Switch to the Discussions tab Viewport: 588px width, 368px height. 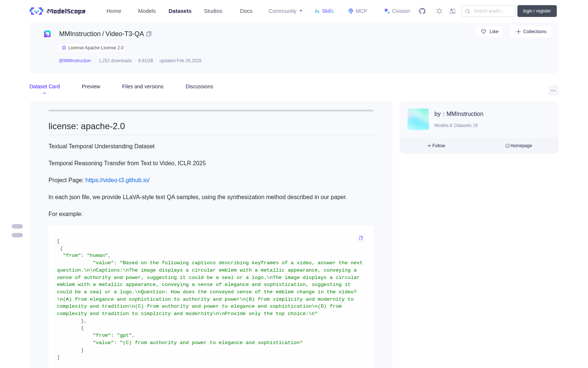199,86
